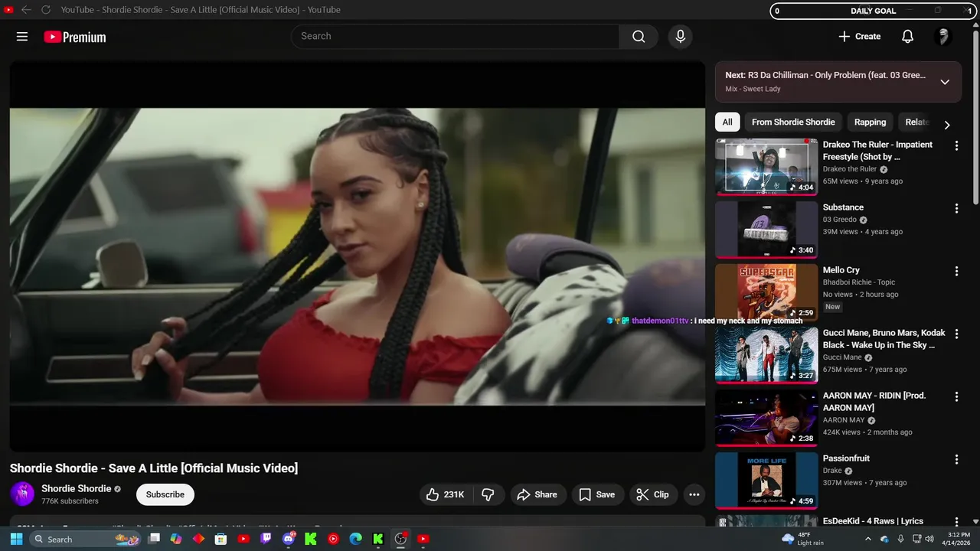Subscribe to Shordie Shordie
980x551 pixels.
[165, 494]
